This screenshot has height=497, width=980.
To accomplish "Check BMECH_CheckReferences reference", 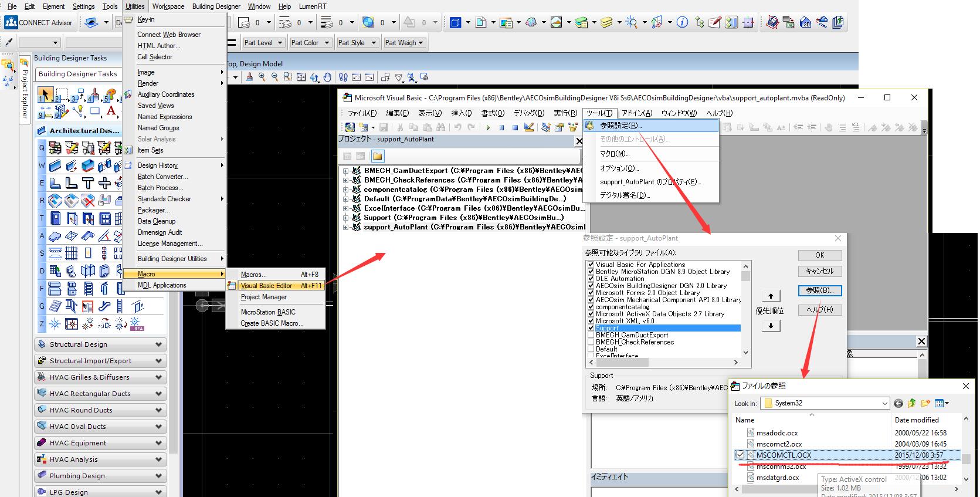I will (591, 342).
